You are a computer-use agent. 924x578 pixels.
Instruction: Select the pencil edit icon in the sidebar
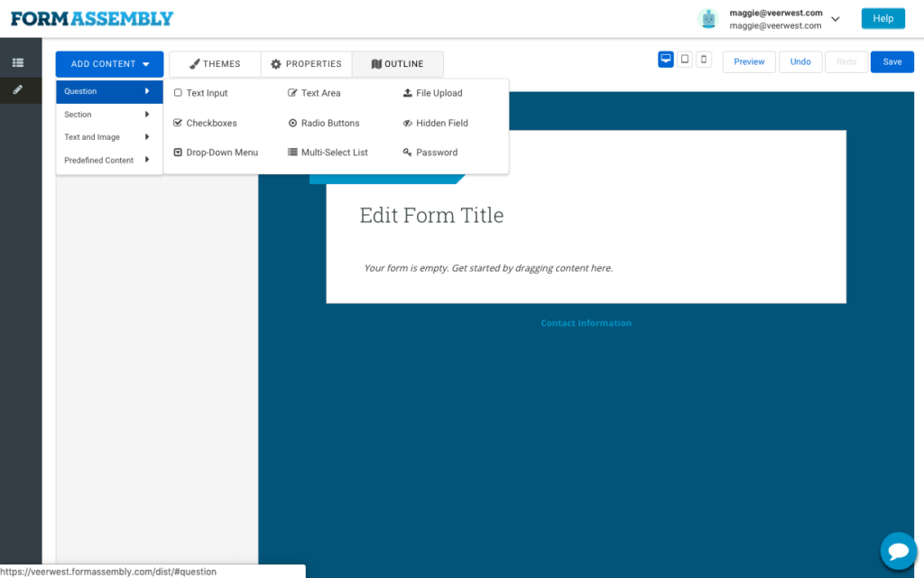18,90
